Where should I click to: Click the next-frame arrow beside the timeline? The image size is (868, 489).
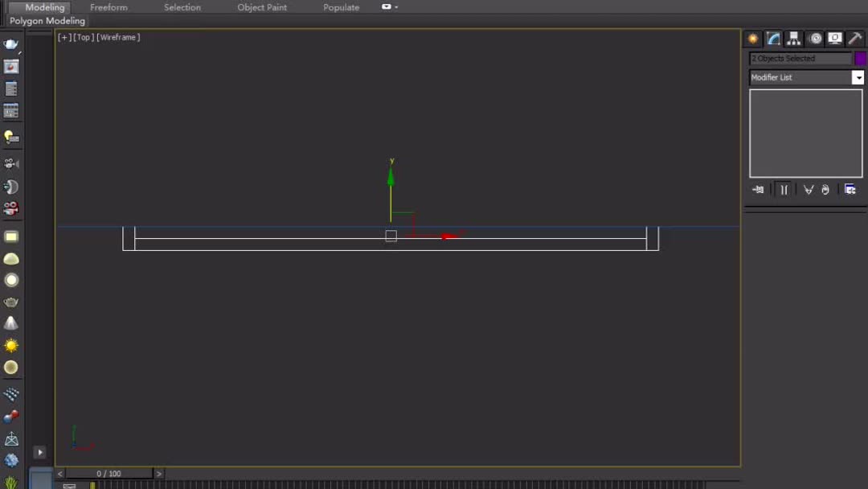coord(158,474)
